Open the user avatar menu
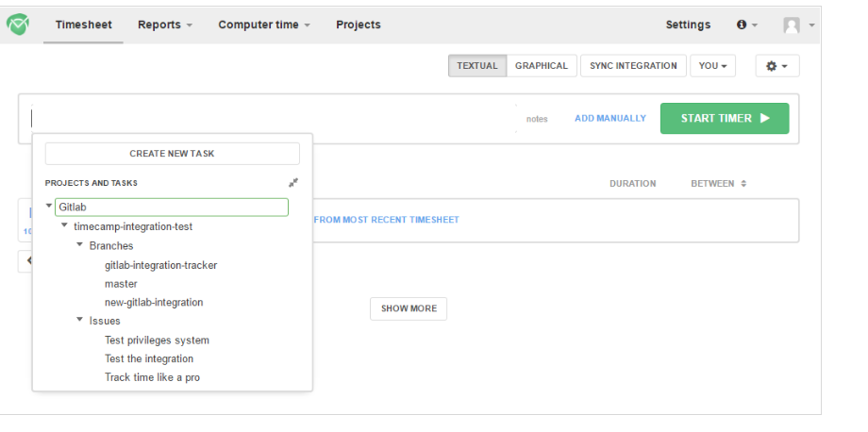 [x=799, y=25]
